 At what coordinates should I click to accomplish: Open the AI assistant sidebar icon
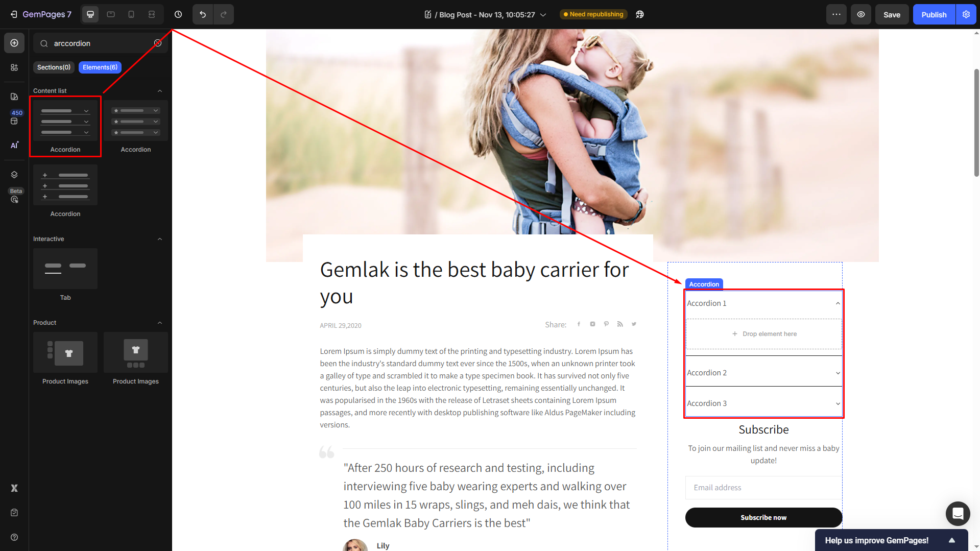(x=14, y=145)
